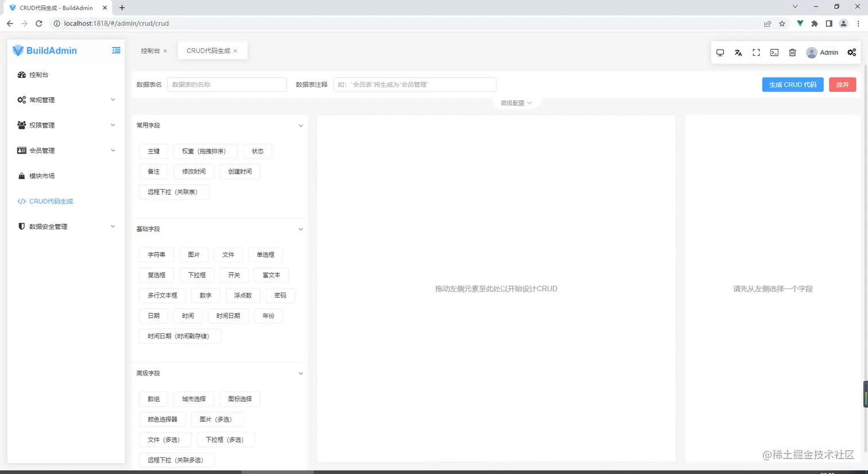Select the 字符串 field element
This screenshot has height=474, width=868.
point(157,255)
